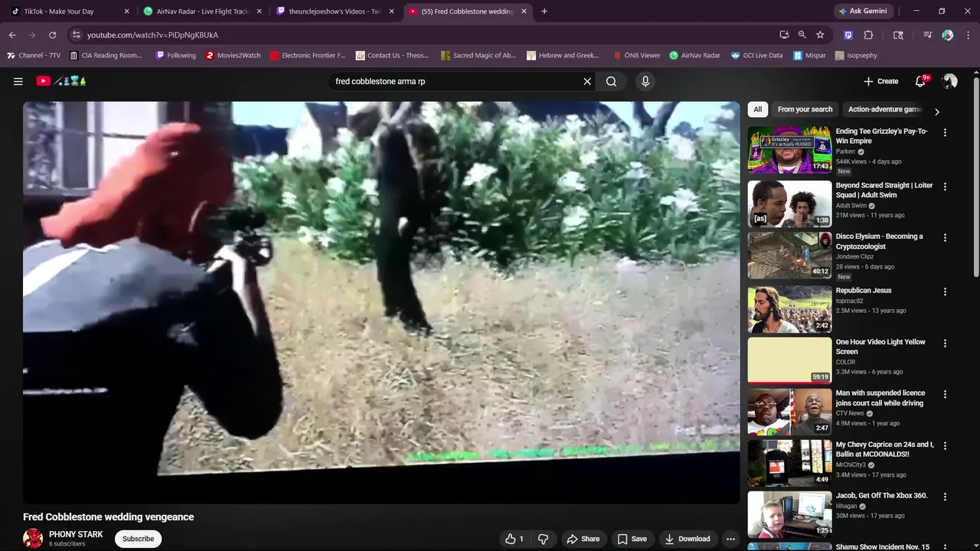Open Chrome three-dot menu
980x551 pixels.
point(966,34)
